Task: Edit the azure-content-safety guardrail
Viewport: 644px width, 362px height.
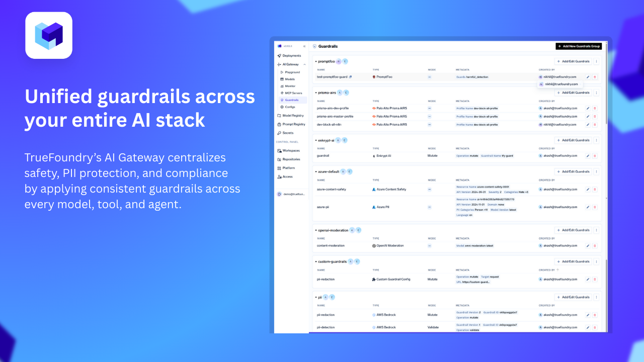Action: click(x=588, y=190)
